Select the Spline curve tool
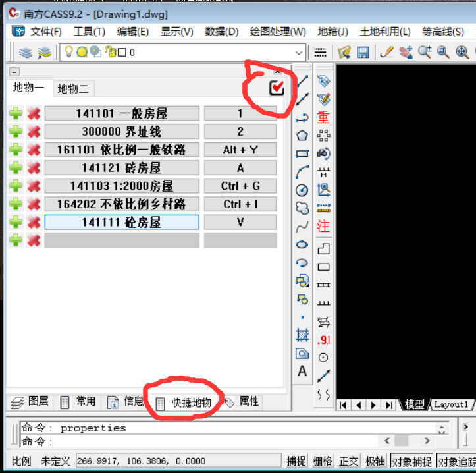Viewport: 476px width, 473px height. tap(302, 227)
